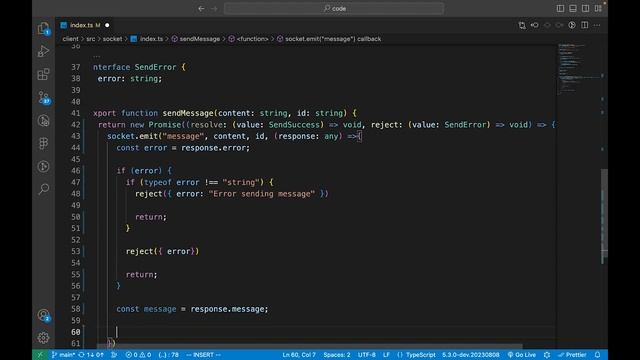Click 'Spaces: 2' indentation setting
Image resolution: width=640 pixels, height=360 pixels.
(x=337, y=355)
